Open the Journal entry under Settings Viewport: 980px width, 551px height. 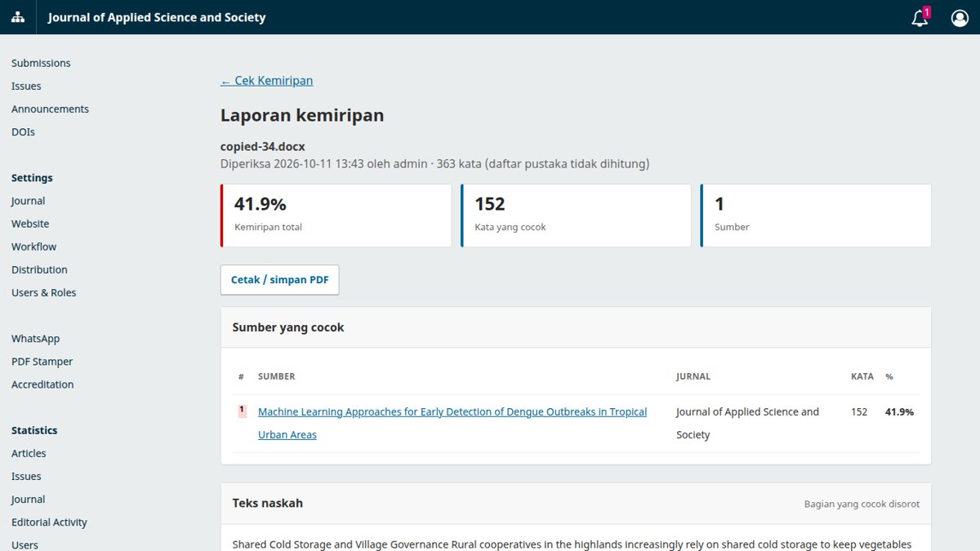click(28, 201)
